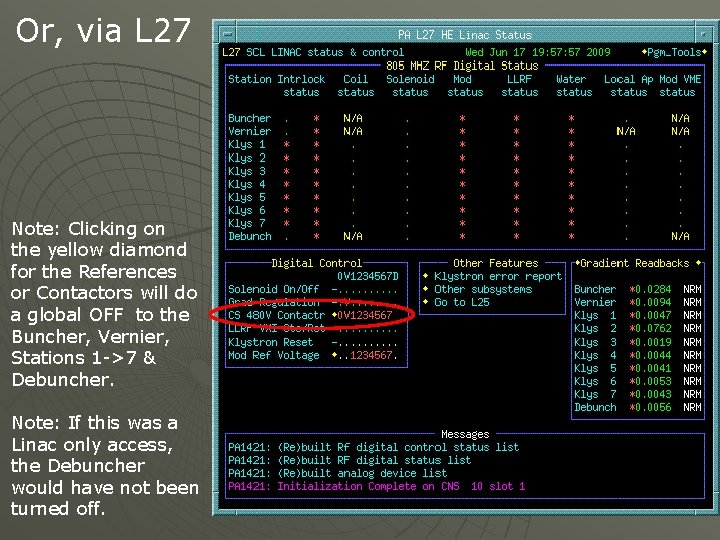720x540 pixels.
Task: Click Klys 5 gradient value 0.0041
Action: [x=652, y=368]
